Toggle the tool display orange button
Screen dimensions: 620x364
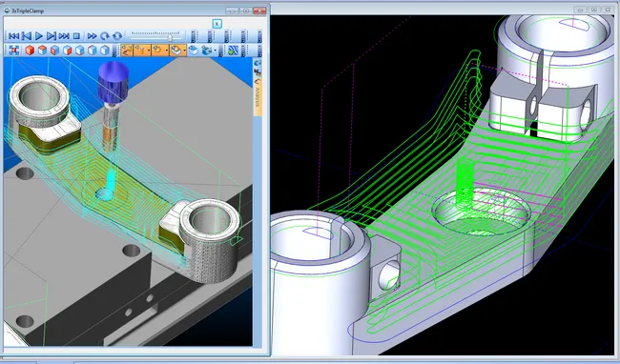point(140,51)
